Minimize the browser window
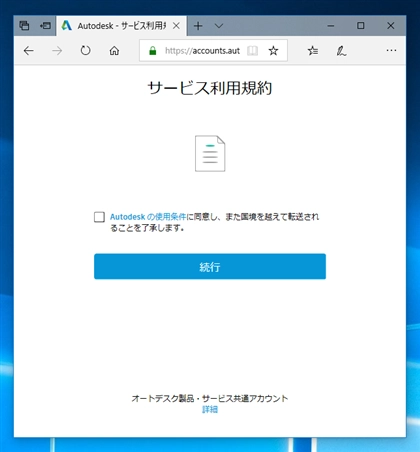 click(x=331, y=26)
